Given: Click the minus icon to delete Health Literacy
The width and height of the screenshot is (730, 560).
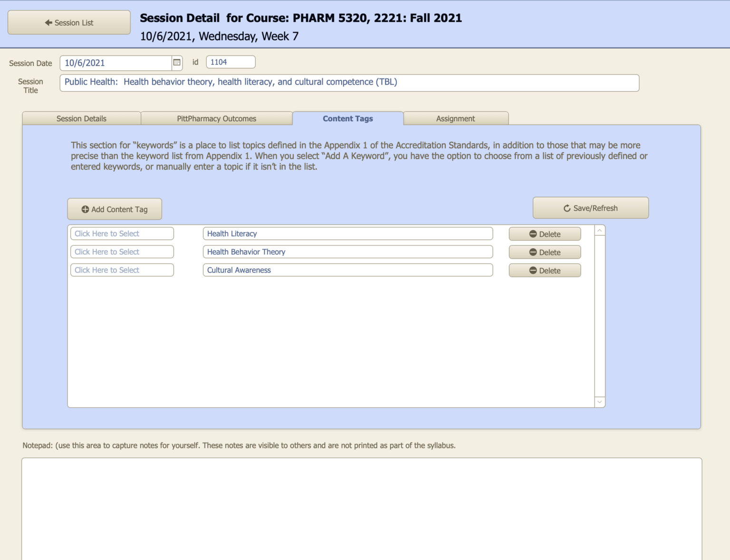Looking at the screenshot, I should 533,233.
